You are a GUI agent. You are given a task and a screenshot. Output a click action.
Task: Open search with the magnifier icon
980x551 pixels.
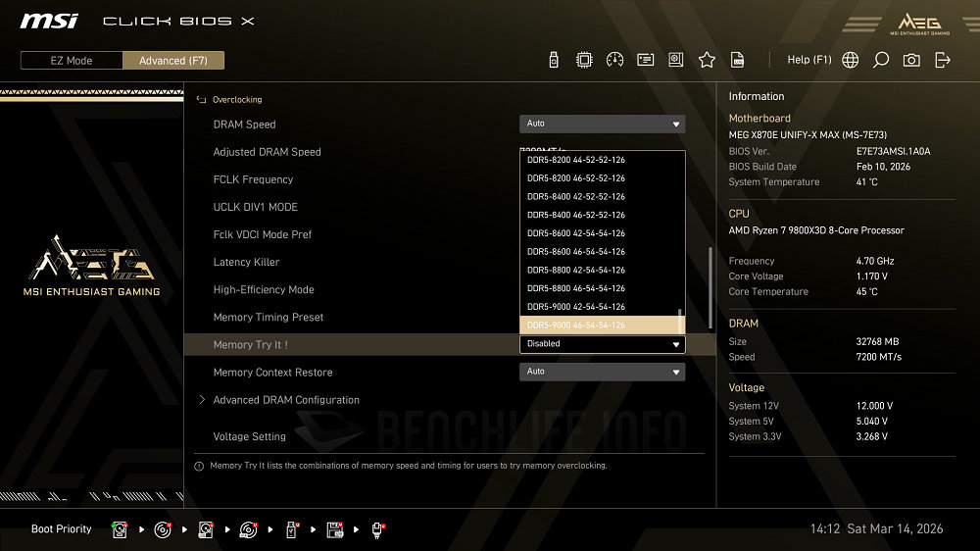(881, 60)
